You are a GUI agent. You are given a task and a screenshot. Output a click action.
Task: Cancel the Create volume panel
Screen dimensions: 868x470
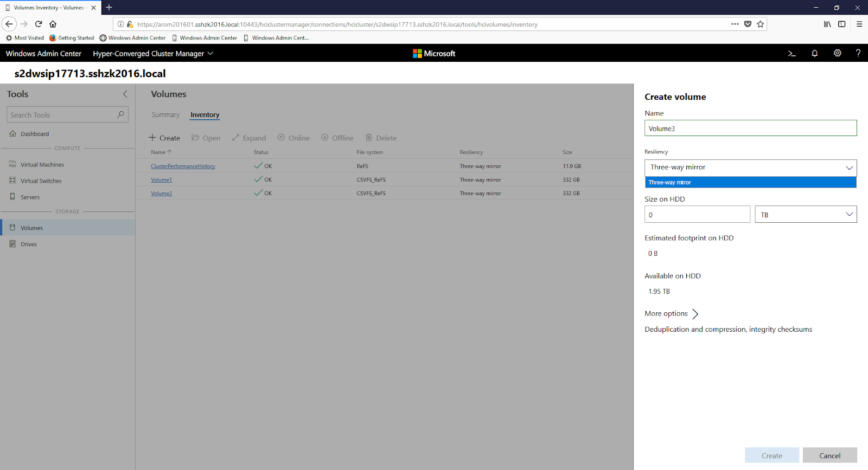(829, 455)
